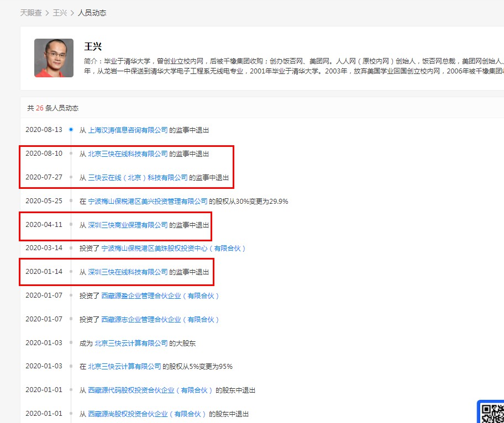
Task: Open 深圳三快商业保理有限公司 company link
Action: pos(128,225)
